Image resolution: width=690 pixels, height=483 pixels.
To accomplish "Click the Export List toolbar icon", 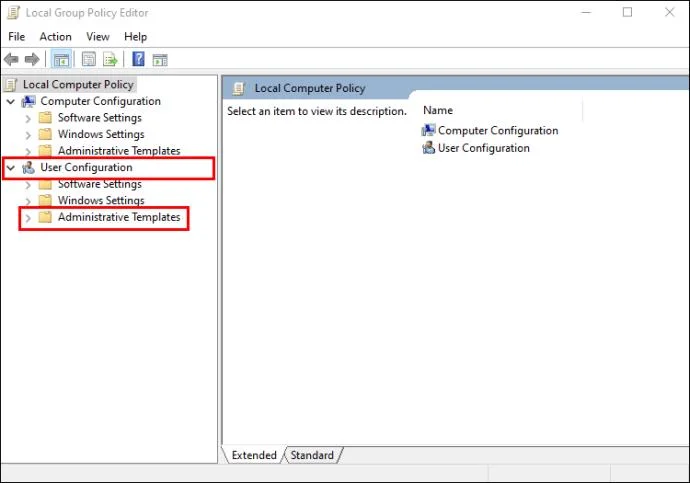I will coord(110,59).
